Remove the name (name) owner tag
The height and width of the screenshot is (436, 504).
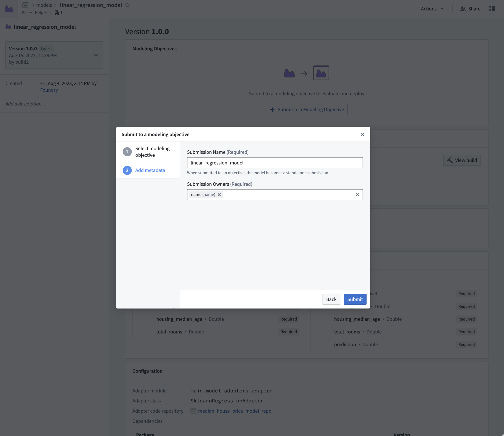pos(219,195)
